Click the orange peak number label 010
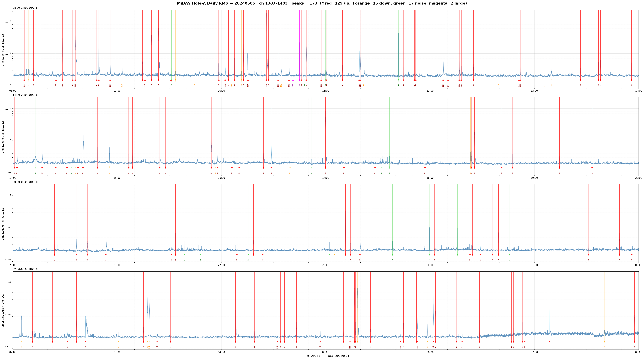Screen dimensions: 644x359 click(122, 86)
